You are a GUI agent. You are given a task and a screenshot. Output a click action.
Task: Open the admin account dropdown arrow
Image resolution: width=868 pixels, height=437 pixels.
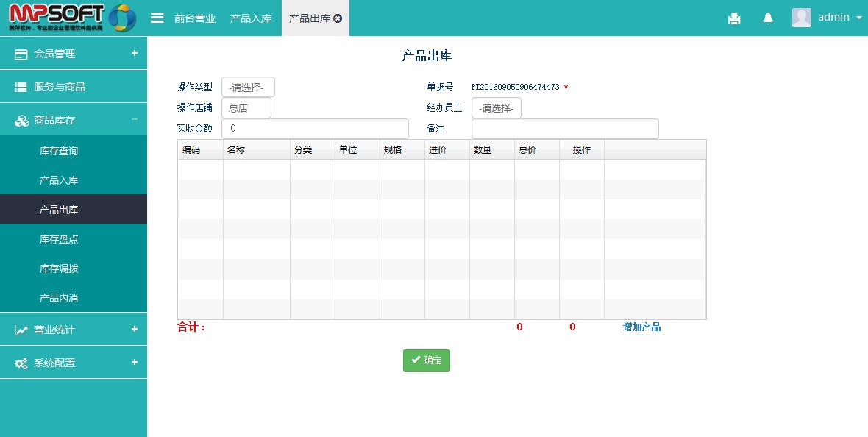click(858, 18)
